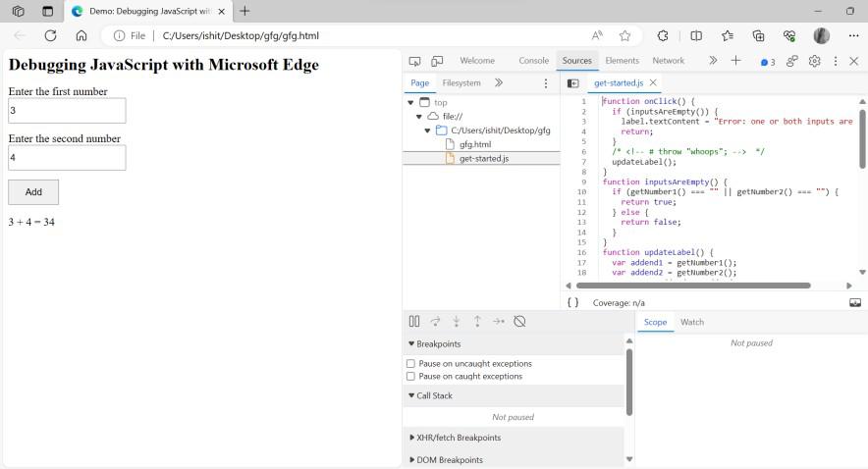This screenshot has width=868, height=469.
Task: Open a new browser tab
Action: point(244,11)
